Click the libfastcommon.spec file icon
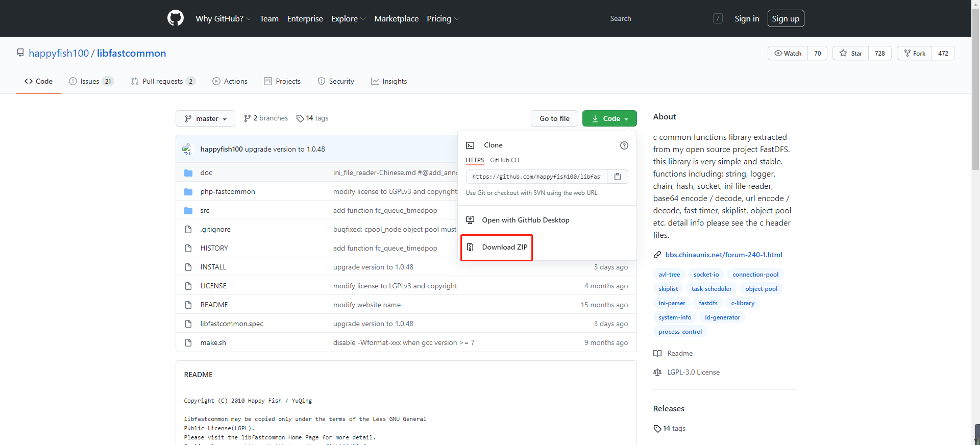The image size is (980, 445). [188, 324]
